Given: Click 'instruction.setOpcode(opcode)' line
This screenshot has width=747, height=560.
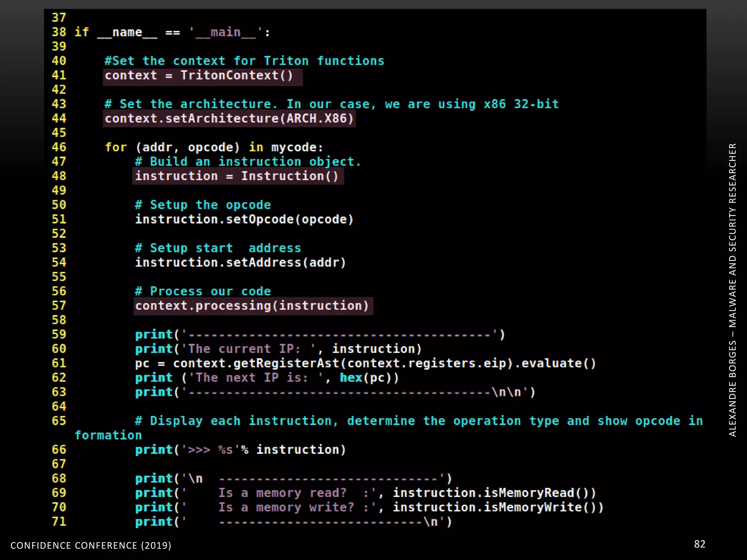Looking at the screenshot, I should coord(244,219).
